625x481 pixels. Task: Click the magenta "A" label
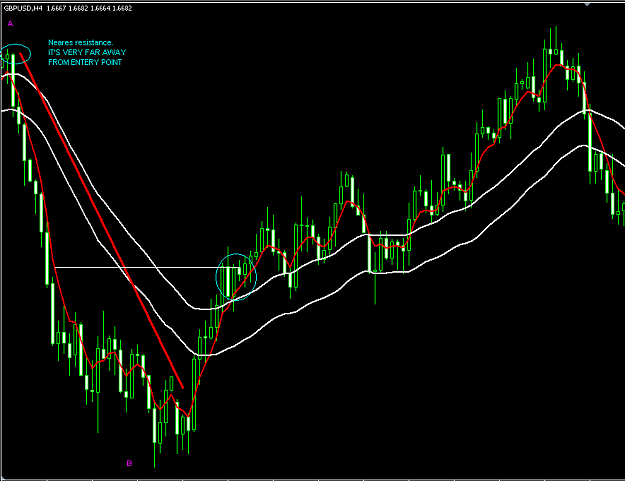coord(10,24)
